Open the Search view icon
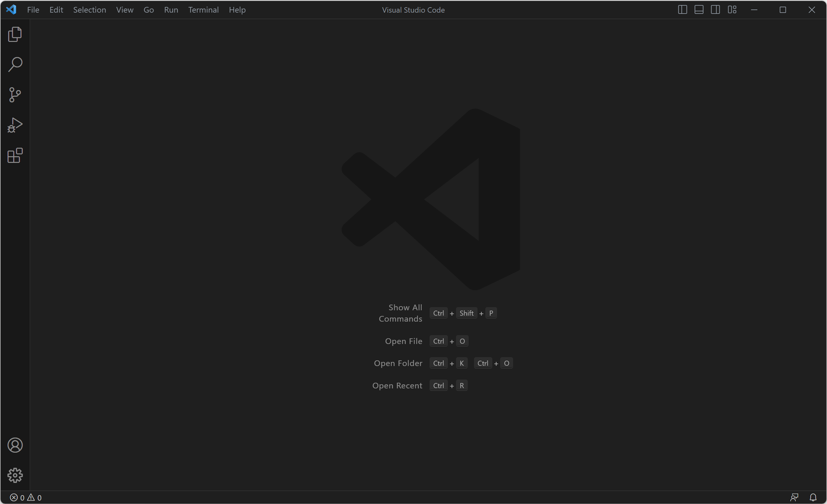Screen dimensions: 827x504 (x=15, y=65)
